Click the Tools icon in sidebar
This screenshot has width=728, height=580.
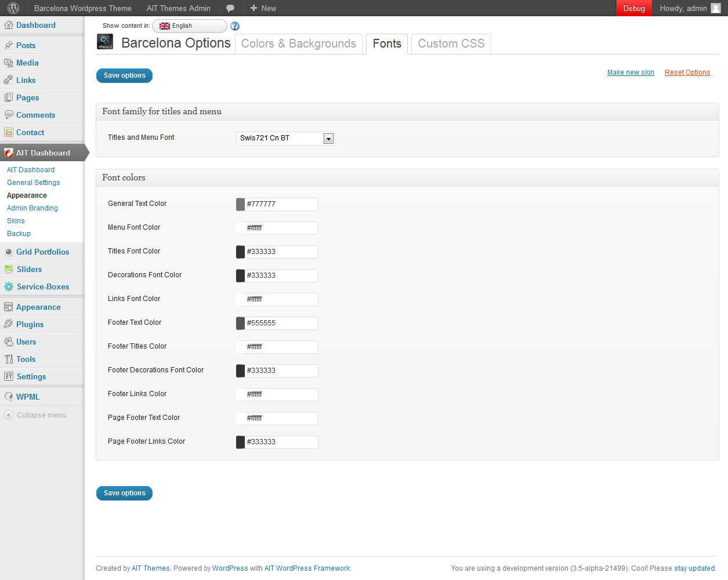(x=9, y=359)
